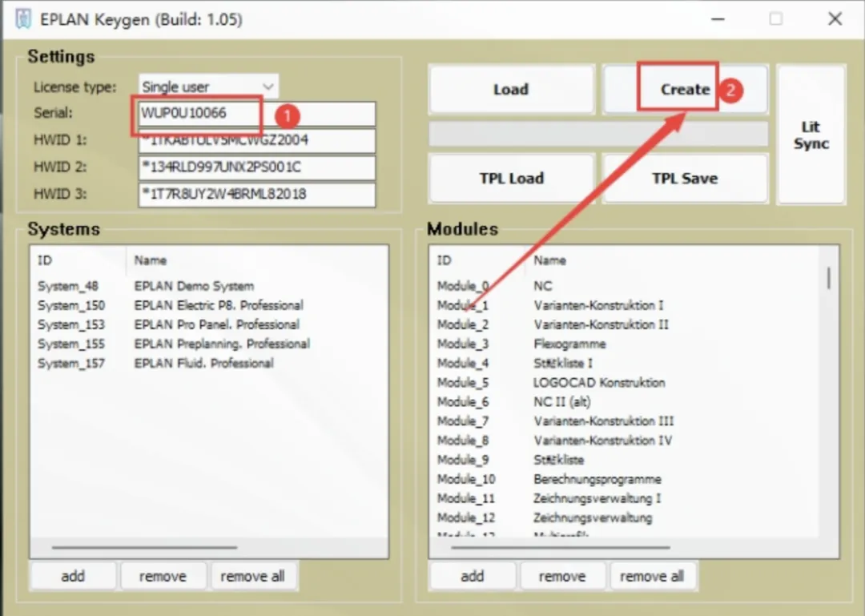This screenshot has height=616, width=865.
Task: Select the Module_4 row
Action: tap(625, 363)
